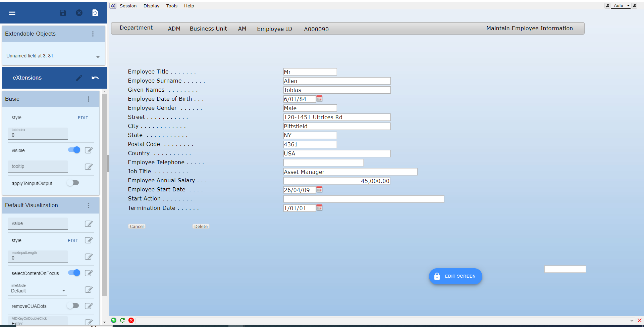The image size is (644, 327).
Task: Open the Session menu
Action: coord(128,6)
